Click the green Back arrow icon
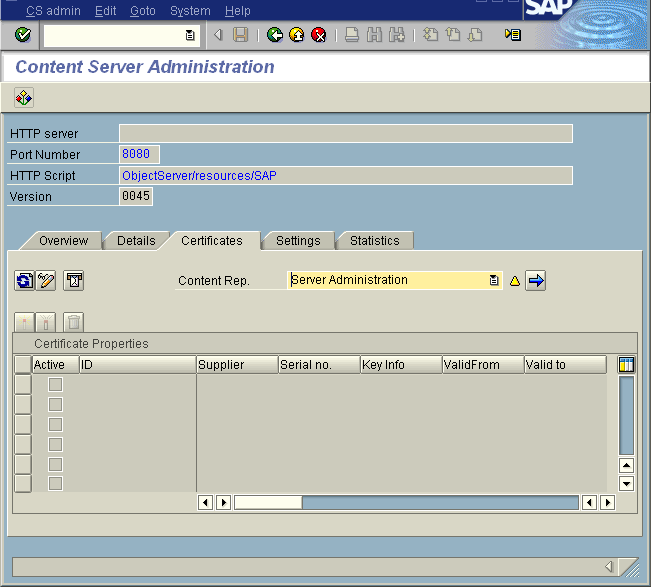 [x=274, y=35]
